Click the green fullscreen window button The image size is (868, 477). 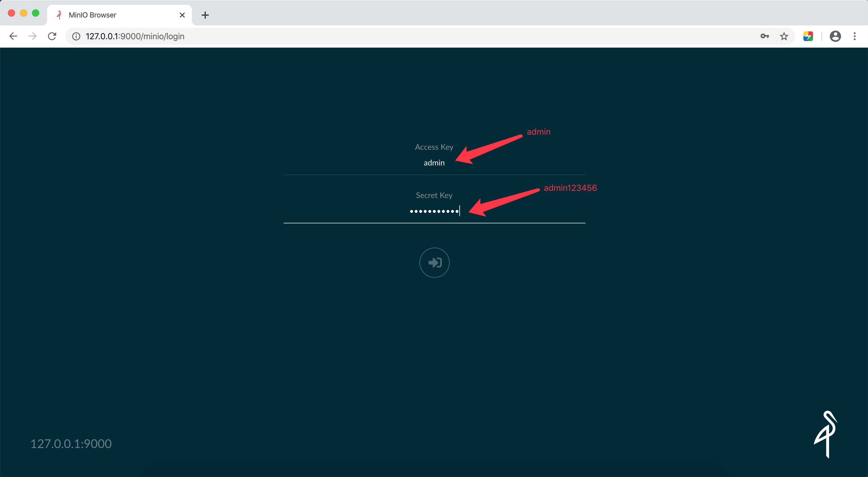point(36,13)
